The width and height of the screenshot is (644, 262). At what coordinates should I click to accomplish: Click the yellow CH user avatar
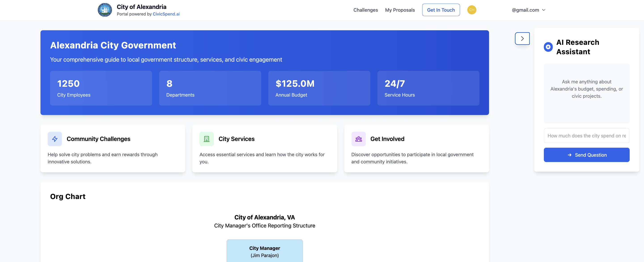[x=472, y=10]
